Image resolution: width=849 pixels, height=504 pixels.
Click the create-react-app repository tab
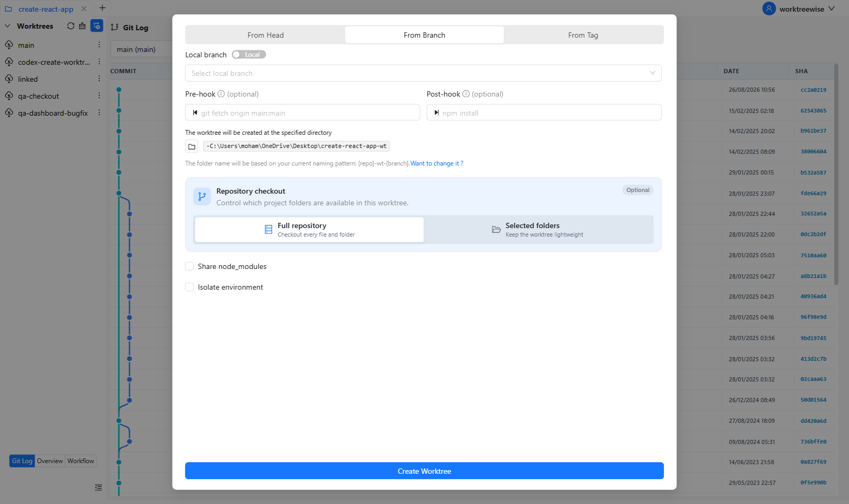click(46, 9)
